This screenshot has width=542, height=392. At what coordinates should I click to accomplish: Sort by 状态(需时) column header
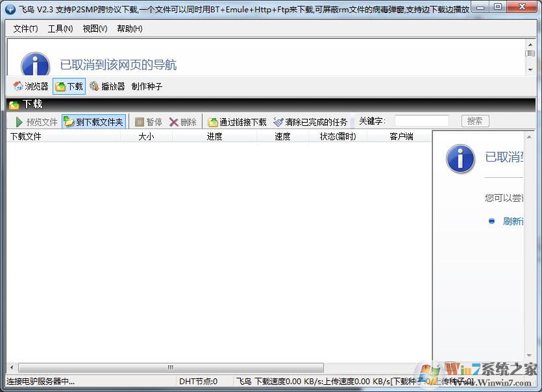point(338,136)
